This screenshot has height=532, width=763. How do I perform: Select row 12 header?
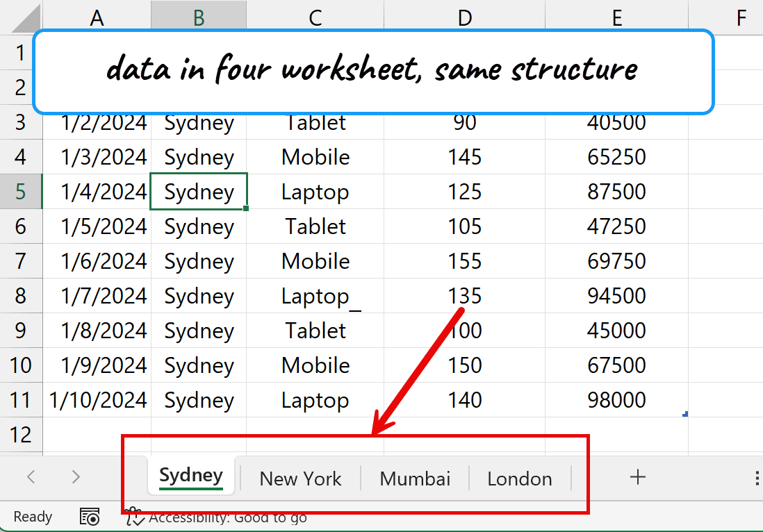pos(20,435)
